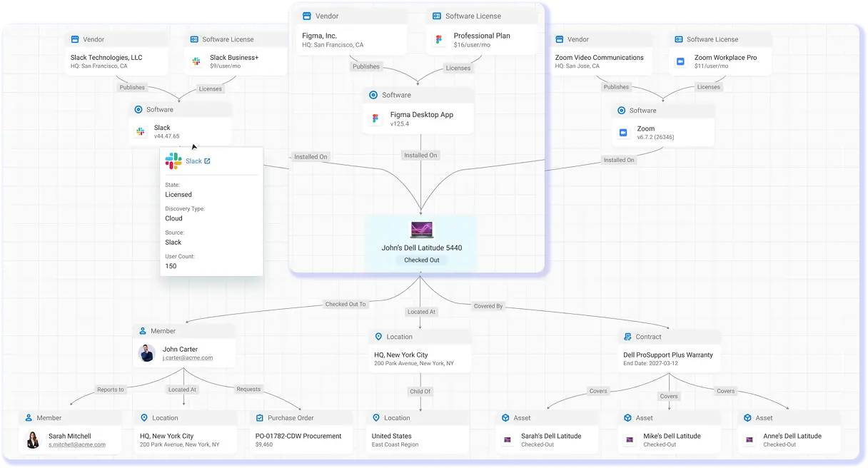Click the Zoom icon on the Zoom software node
868x468 pixels.
tap(623, 133)
